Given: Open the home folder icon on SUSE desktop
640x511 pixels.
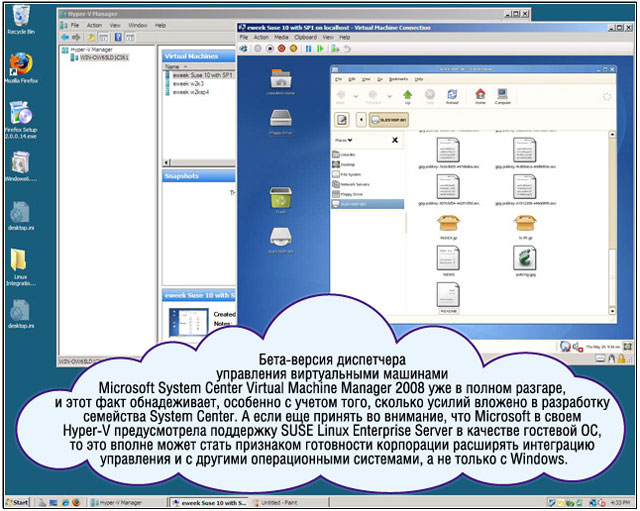Looking at the screenshot, I should (x=280, y=81).
